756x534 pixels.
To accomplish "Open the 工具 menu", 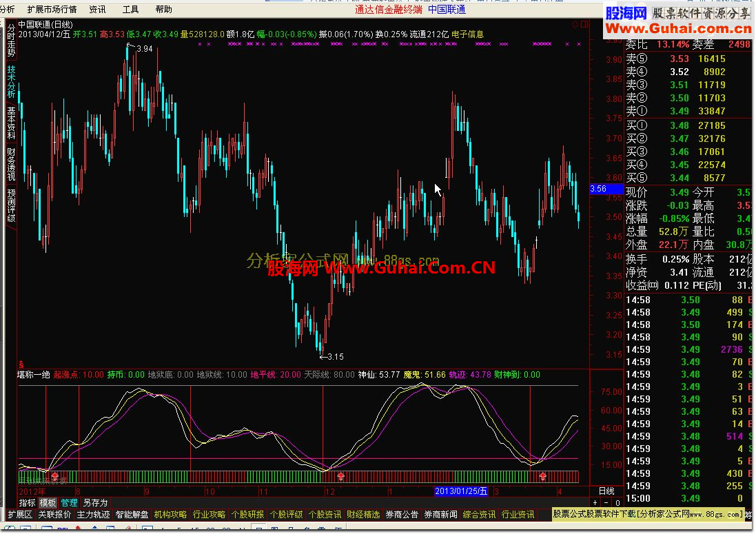I will pos(131,9).
